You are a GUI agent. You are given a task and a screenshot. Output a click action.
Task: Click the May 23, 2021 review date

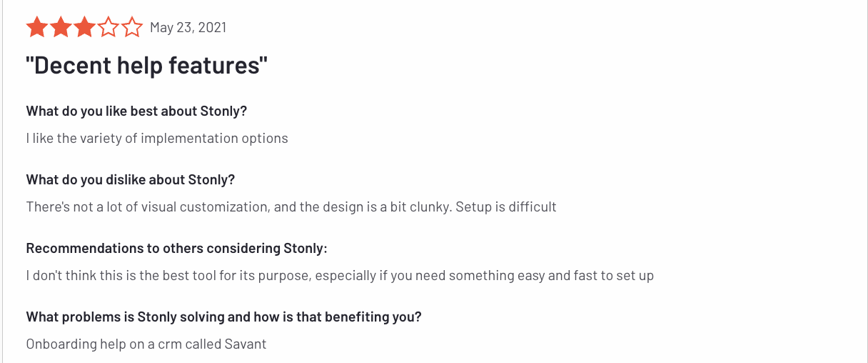tap(188, 28)
